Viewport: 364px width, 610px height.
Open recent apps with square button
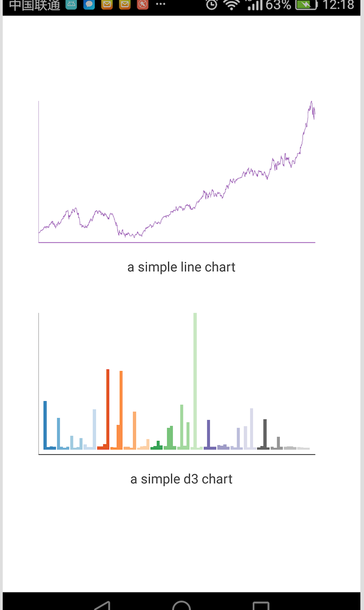click(x=261, y=606)
